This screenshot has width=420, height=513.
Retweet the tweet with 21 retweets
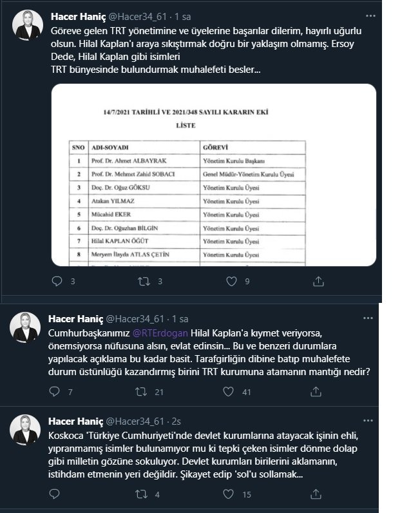pos(141,392)
